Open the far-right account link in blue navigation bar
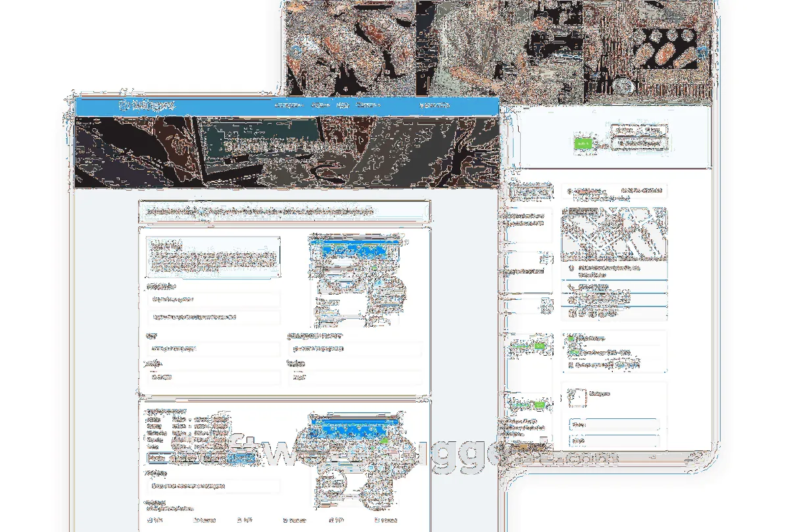Viewport: 789px width, 532px height. click(435, 105)
